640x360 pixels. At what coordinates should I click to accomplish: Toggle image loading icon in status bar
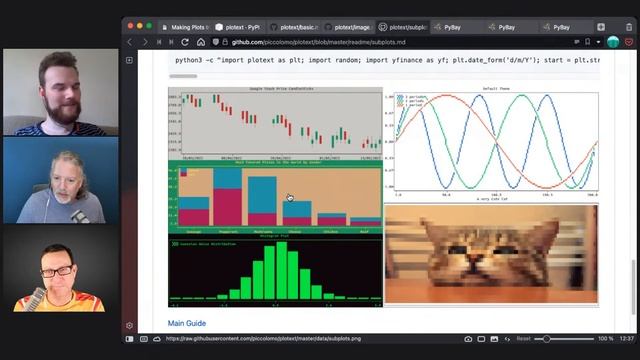point(494,339)
